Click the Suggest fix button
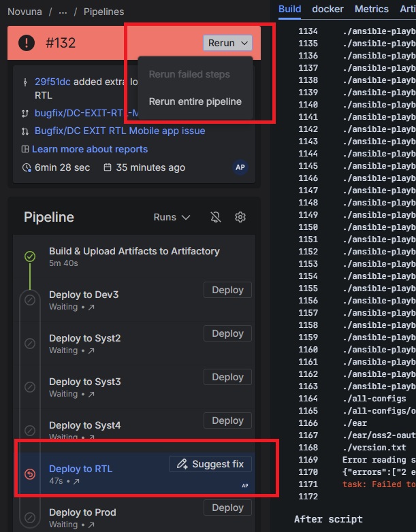The height and width of the screenshot is (532, 416). [x=210, y=464]
